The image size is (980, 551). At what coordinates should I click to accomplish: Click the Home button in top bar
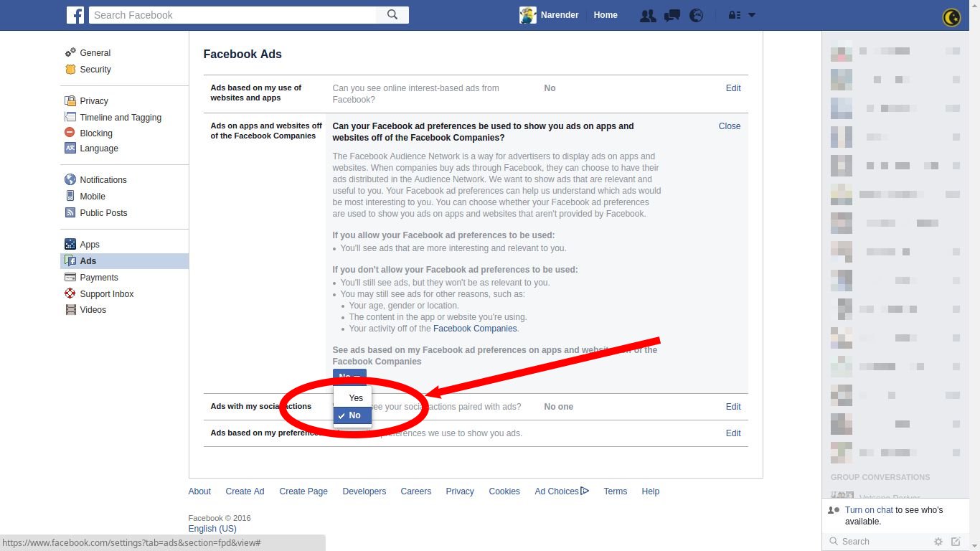(606, 15)
